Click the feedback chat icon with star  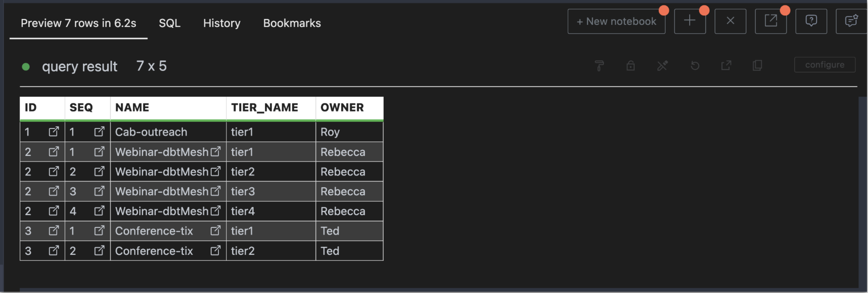point(851,21)
